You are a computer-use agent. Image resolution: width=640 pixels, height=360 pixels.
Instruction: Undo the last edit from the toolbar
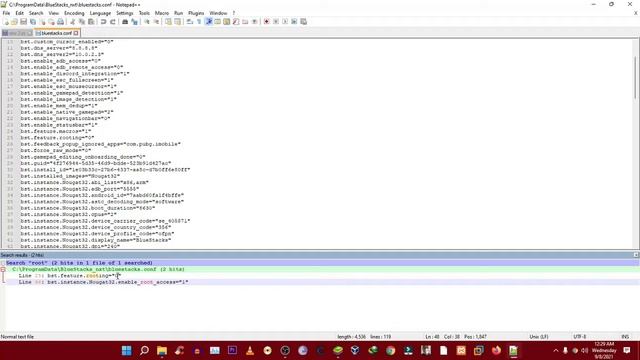click(104, 22)
